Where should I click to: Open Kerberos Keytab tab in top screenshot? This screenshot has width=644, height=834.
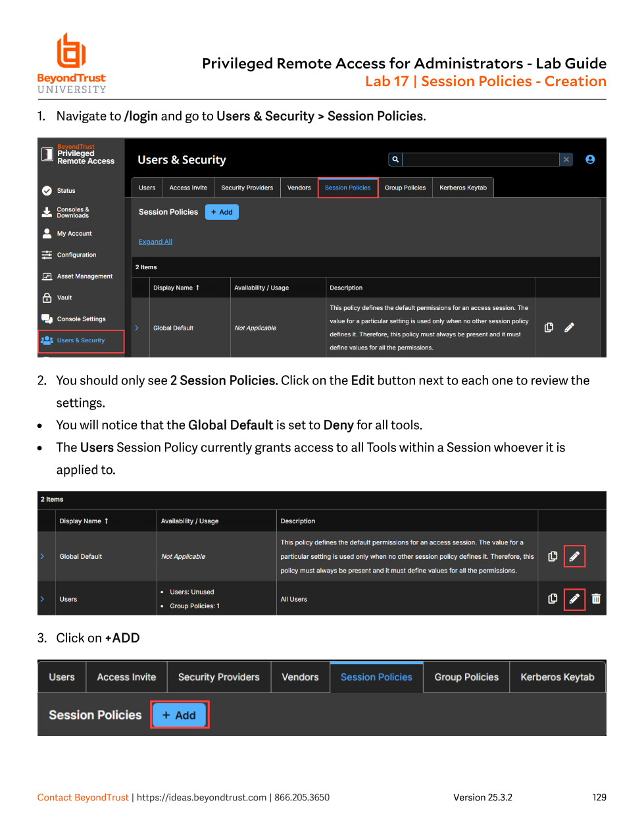pyautogui.click(x=463, y=188)
